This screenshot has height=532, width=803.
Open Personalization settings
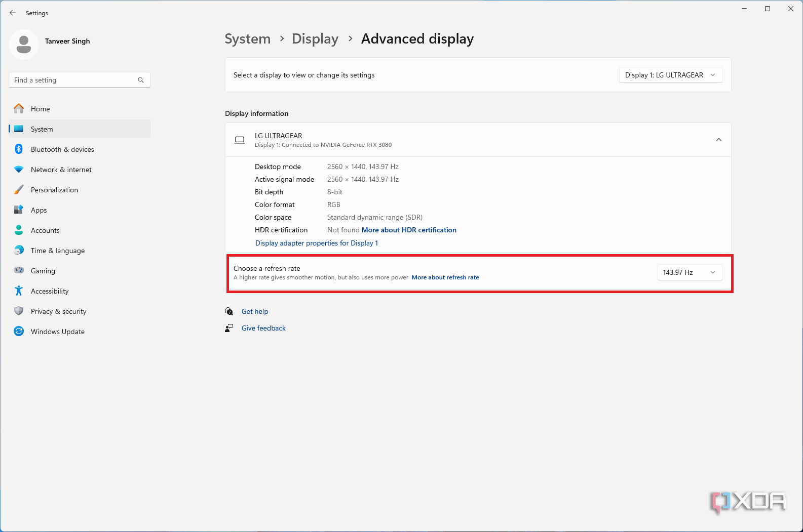point(80,189)
